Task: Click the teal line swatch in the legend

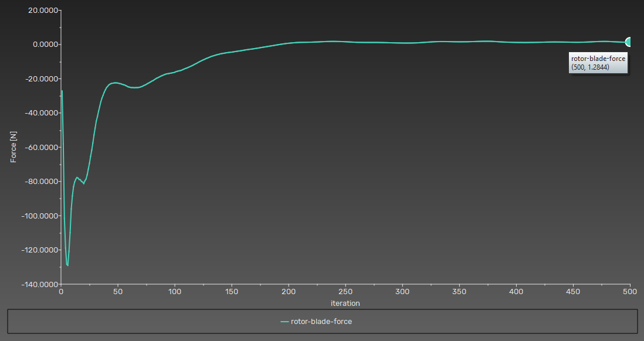Action: [286, 321]
